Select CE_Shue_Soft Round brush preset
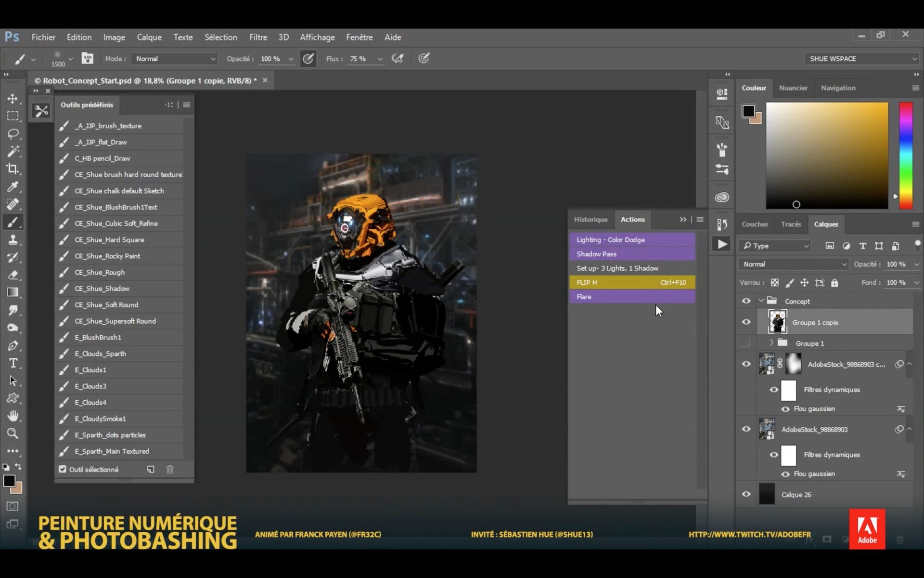Viewport: 924px width, 578px height. (x=119, y=305)
